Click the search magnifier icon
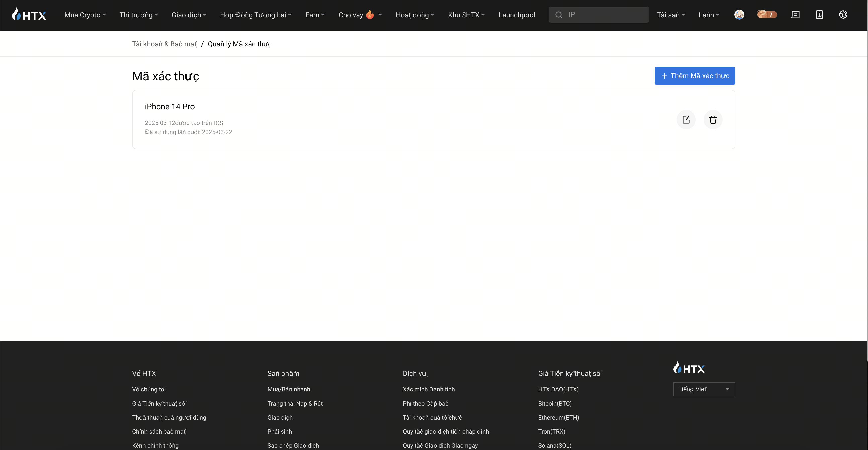This screenshot has width=868, height=450. (x=559, y=15)
